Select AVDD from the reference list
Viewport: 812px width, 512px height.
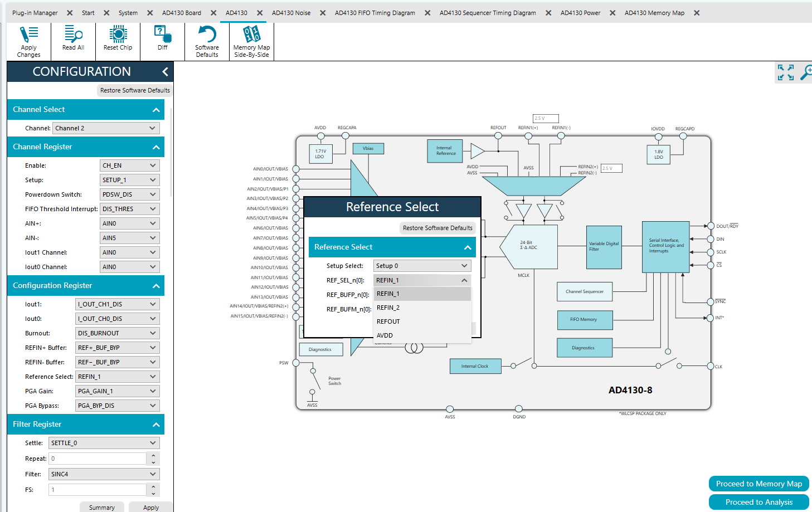point(422,335)
